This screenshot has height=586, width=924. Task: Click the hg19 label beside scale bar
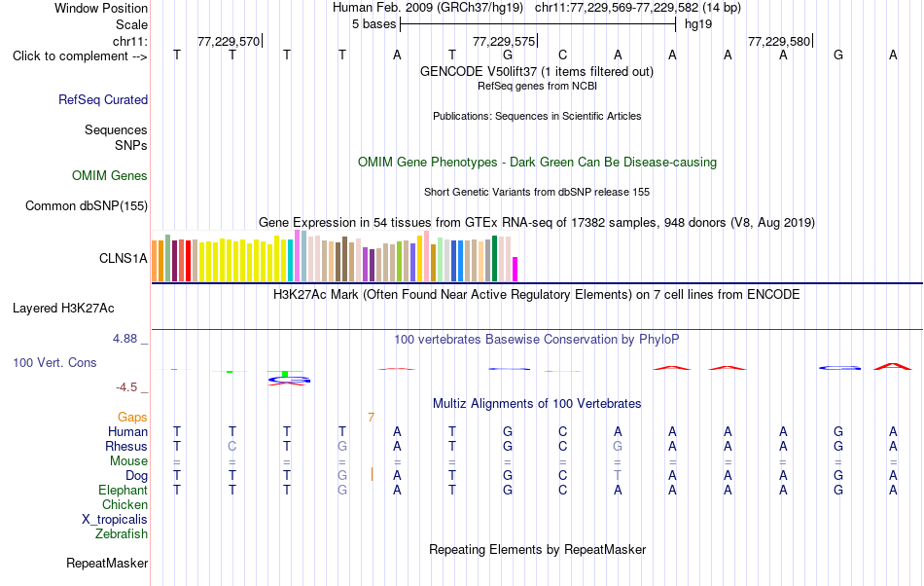(698, 24)
